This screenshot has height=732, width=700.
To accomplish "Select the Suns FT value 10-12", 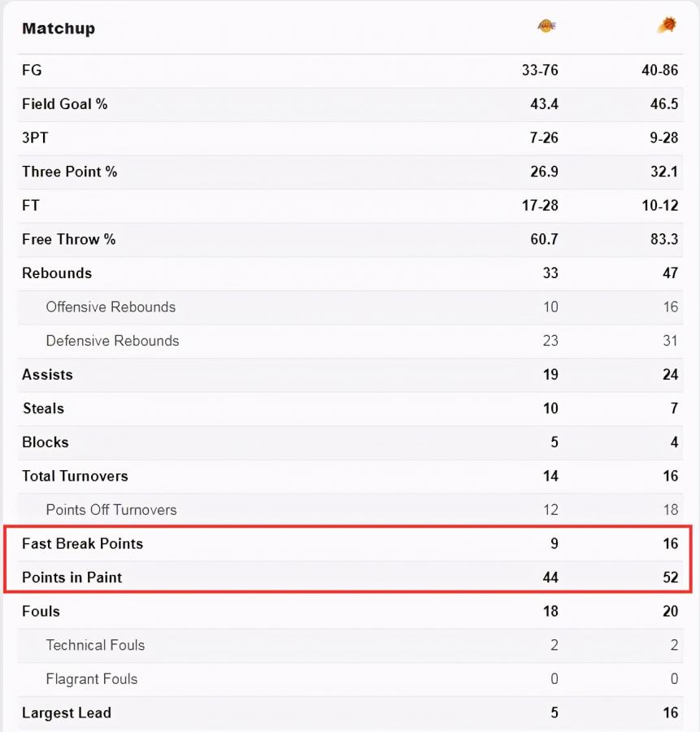I will click(660, 206).
